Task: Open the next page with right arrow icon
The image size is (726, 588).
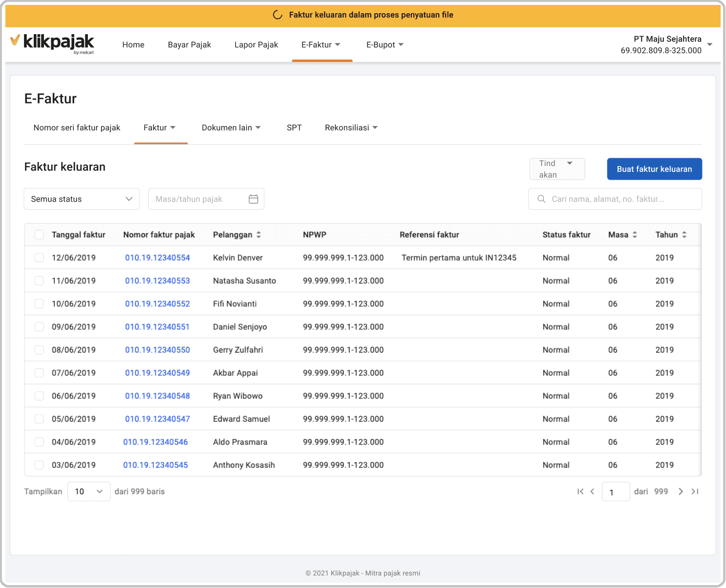Action: [681, 491]
